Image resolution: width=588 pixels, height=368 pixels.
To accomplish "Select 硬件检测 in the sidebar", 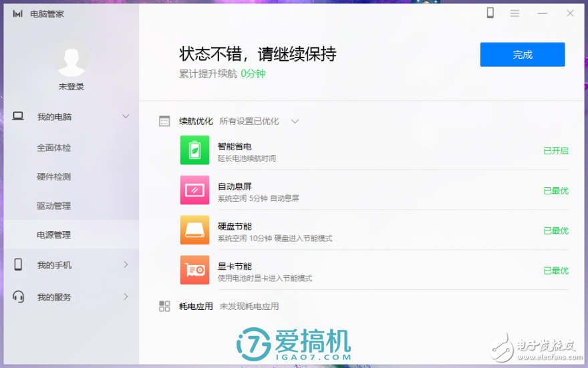I will click(x=53, y=177).
